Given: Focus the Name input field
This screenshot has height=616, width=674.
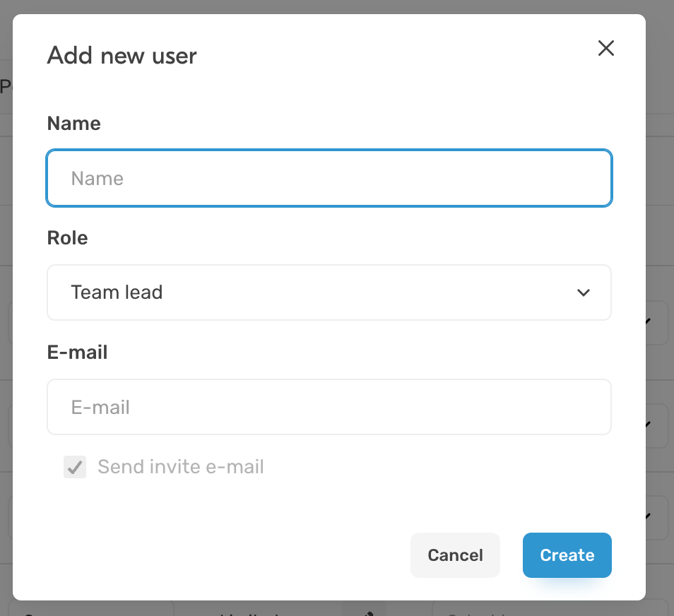Looking at the screenshot, I should click(x=329, y=178).
